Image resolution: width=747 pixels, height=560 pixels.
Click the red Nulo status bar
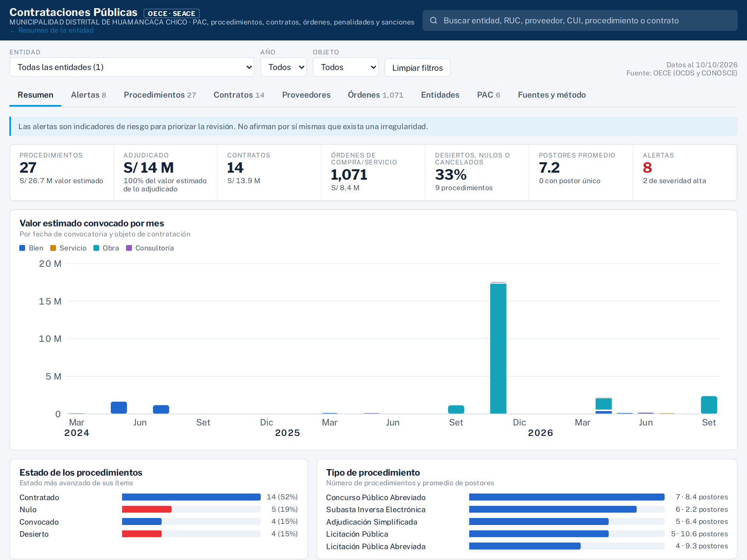pyautogui.click(x=147, y=509)
